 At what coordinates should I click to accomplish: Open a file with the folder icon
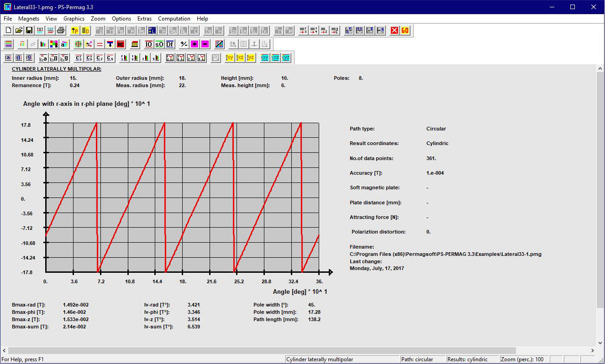pos(19,31)
